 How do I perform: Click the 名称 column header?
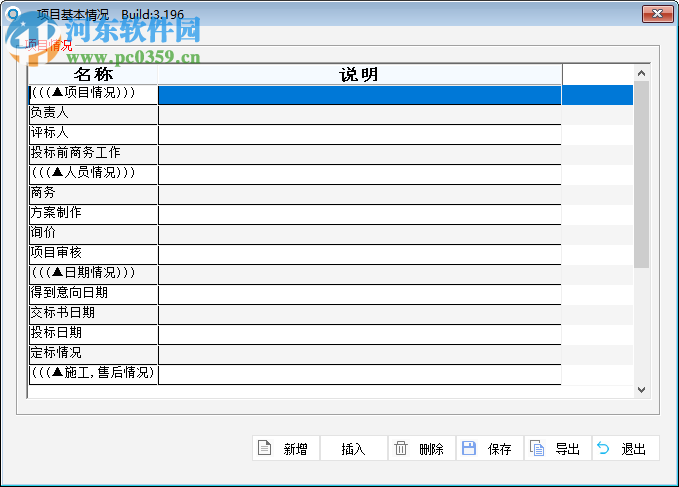pyautogui.click(x=93, y=74)
